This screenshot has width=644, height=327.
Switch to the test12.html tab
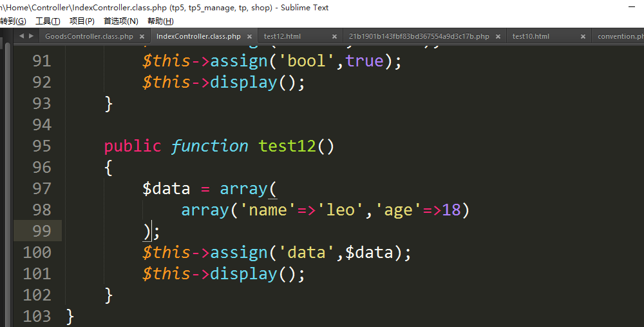(282, 37)
